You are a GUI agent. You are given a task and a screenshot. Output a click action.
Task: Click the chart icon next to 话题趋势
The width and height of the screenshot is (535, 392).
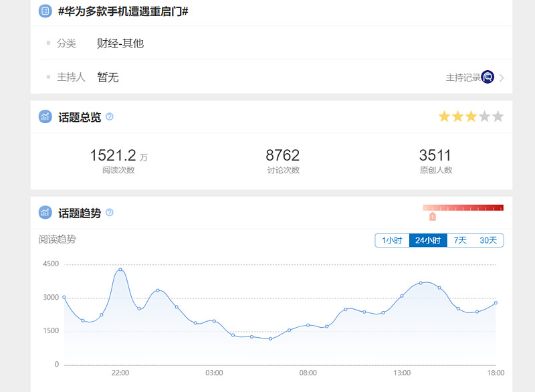pyautogui.click(x=45, y=213)
